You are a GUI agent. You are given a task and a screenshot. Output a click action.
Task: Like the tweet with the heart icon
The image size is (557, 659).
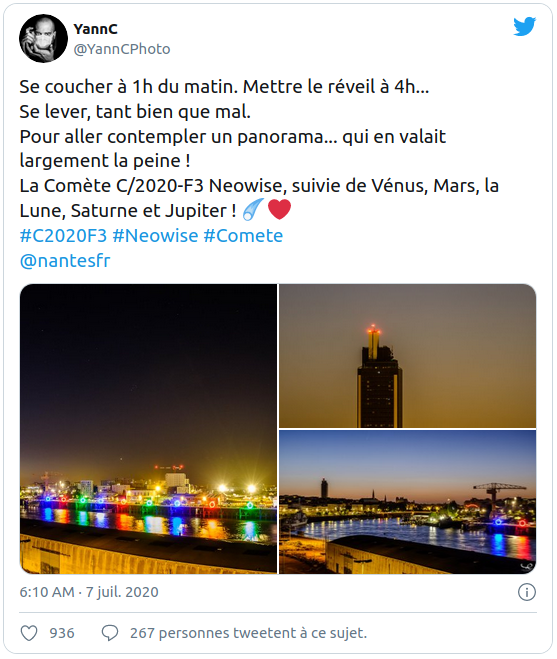[29, 633]
